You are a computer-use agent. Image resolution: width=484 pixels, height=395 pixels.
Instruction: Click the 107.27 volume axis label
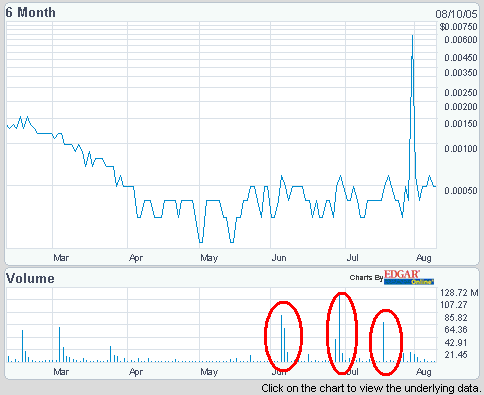click(x=454, y=305)
